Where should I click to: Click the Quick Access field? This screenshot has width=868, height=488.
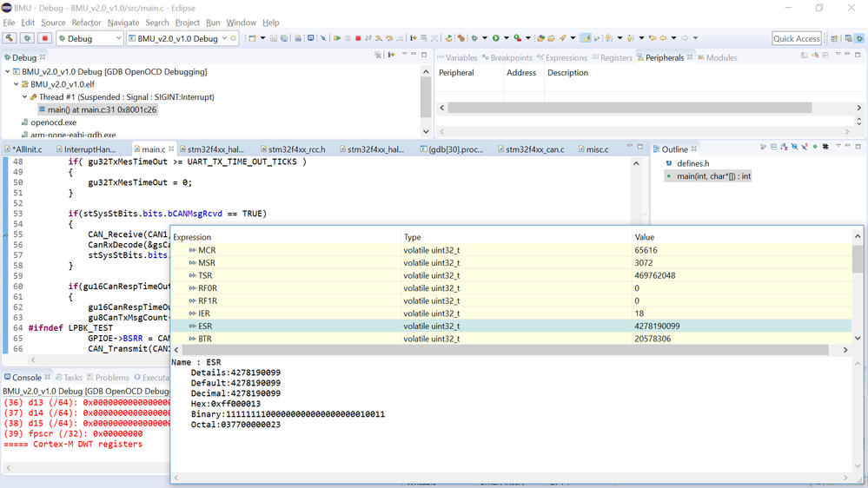(x=796, y=38)
